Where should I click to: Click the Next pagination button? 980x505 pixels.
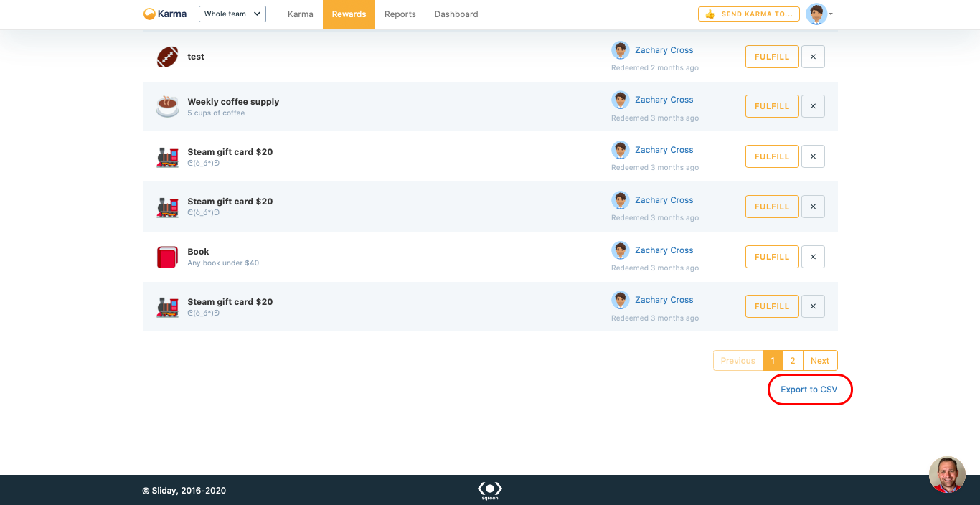[820, 361]
